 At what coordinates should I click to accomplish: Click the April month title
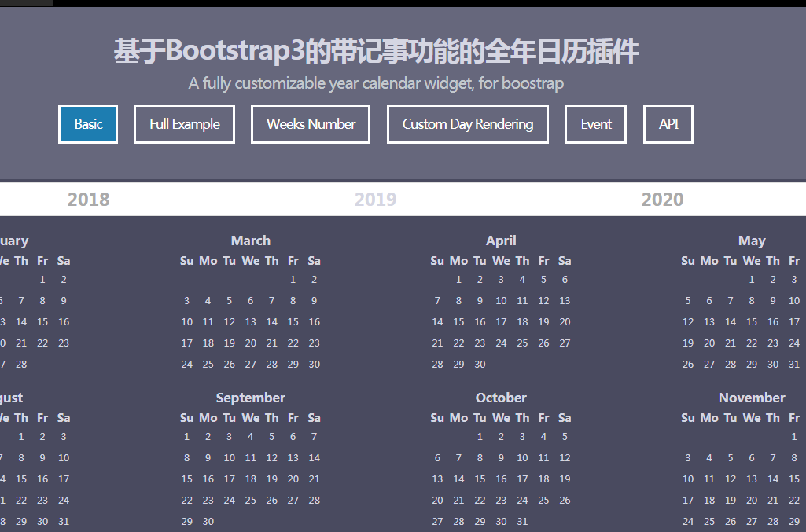[501, 240]
